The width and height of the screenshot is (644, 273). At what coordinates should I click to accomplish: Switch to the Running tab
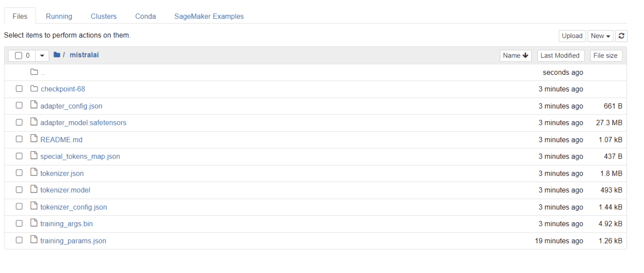(59, 16)
